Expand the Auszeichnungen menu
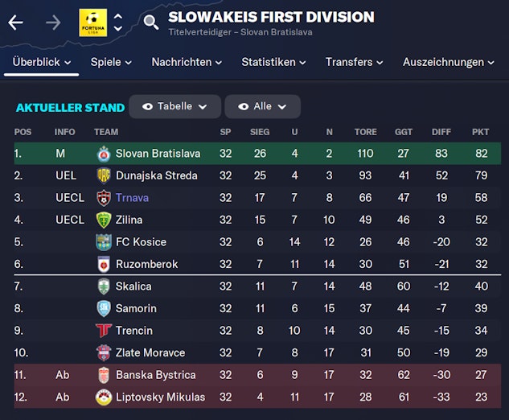509x420 pixels. pyautogui.click(x=449, y=62)
